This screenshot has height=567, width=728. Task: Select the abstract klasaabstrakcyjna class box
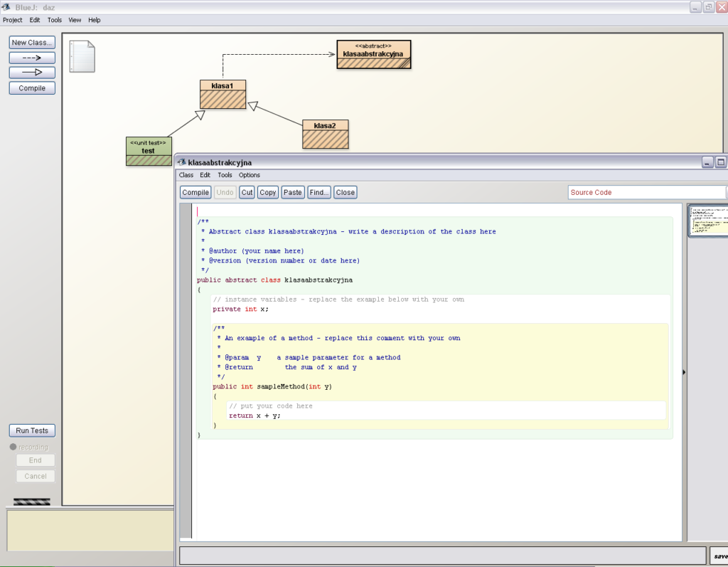(373, 54)
